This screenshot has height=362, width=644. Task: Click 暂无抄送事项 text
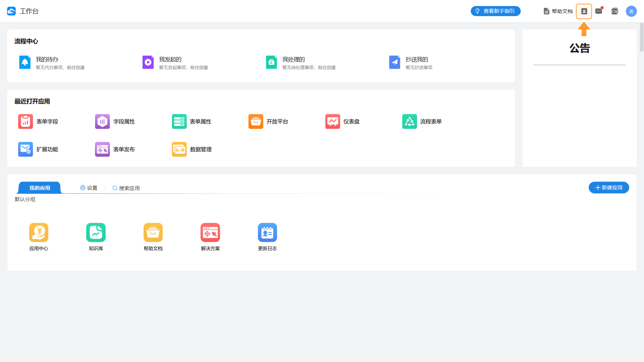coord(419,67)
